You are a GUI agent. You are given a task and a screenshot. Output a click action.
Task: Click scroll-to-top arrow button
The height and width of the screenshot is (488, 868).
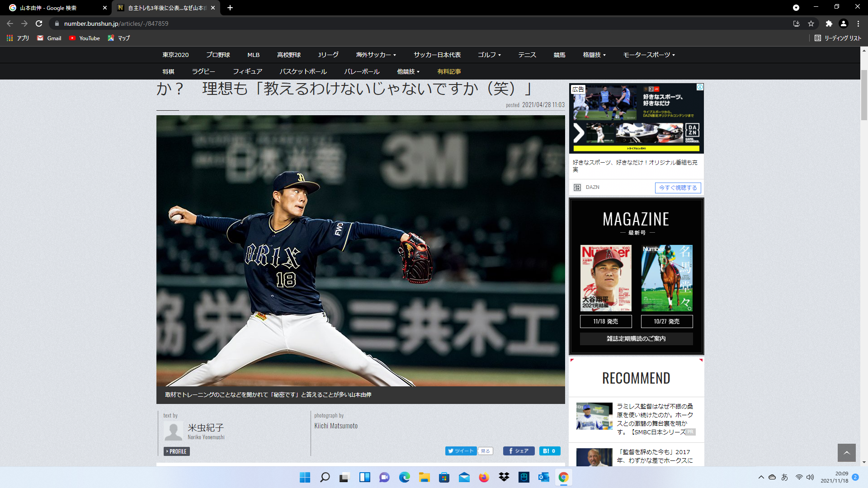[x=846, y=452]
